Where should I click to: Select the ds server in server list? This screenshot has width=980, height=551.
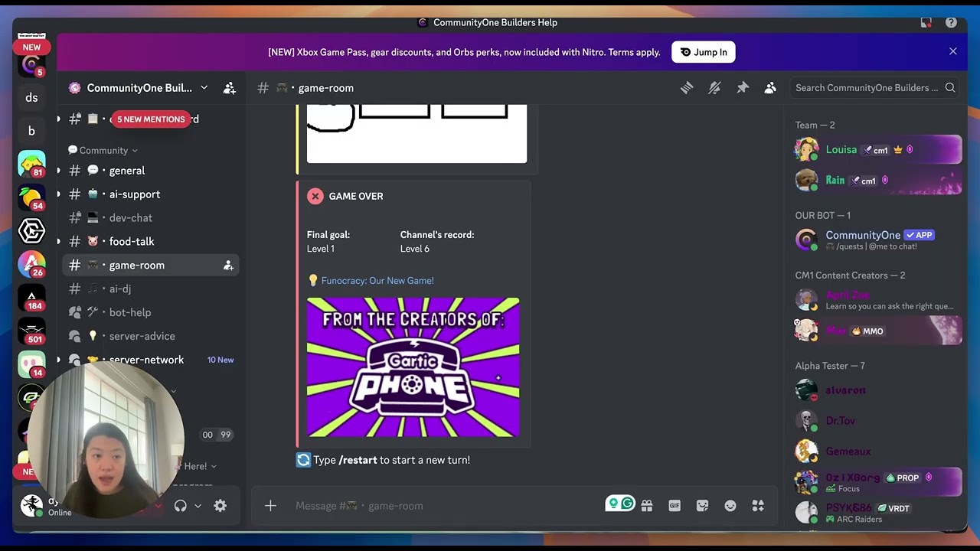(31, 98)
